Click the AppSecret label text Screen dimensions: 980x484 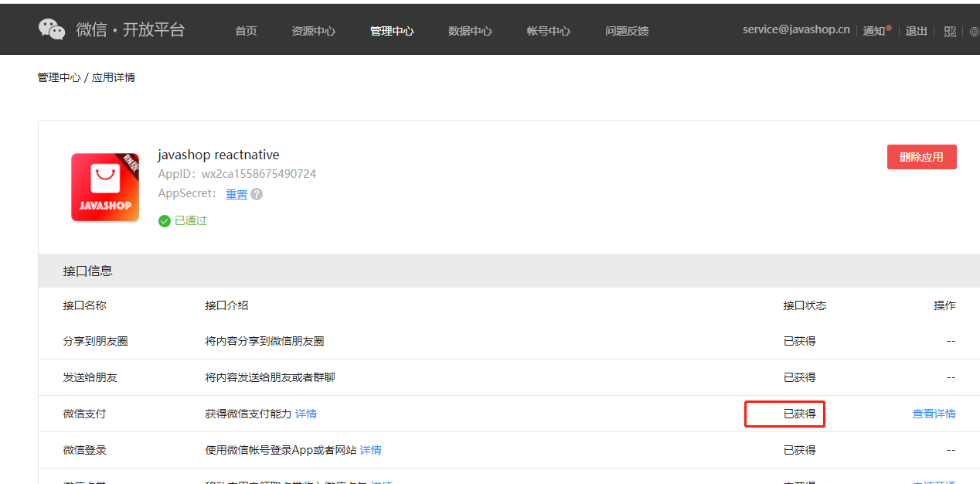tap(188, 193)
